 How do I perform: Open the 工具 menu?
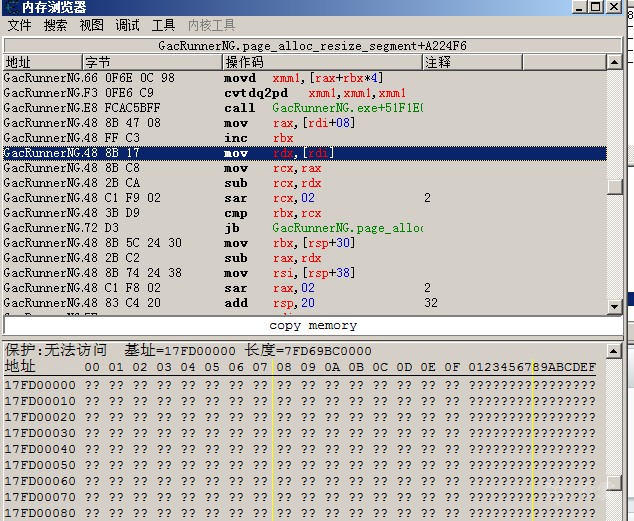(x=163, y=25)
